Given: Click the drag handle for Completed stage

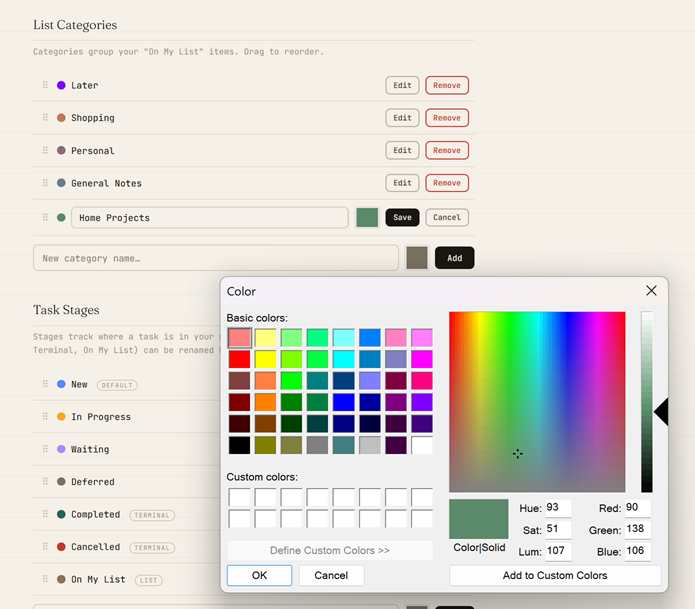Looking at the screenshot, I should tap(45, 514).
